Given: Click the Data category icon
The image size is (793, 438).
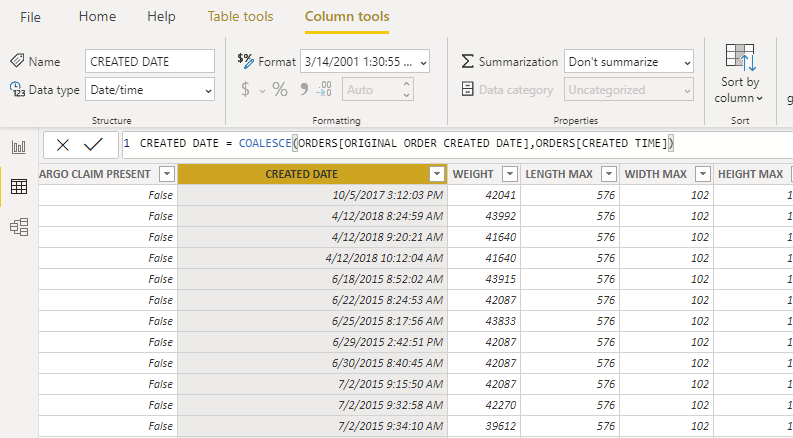Looking at the screenshot, I should (468, 89).
